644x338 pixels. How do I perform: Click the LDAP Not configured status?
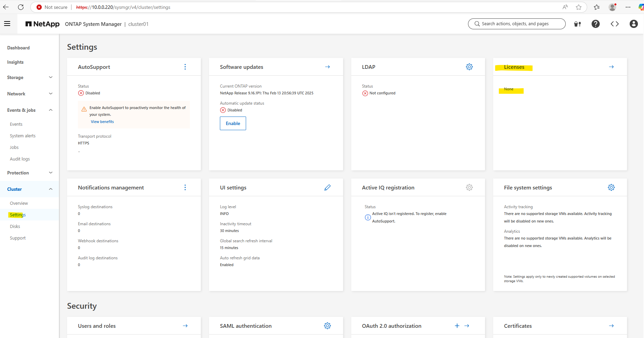tap(379, 93)
